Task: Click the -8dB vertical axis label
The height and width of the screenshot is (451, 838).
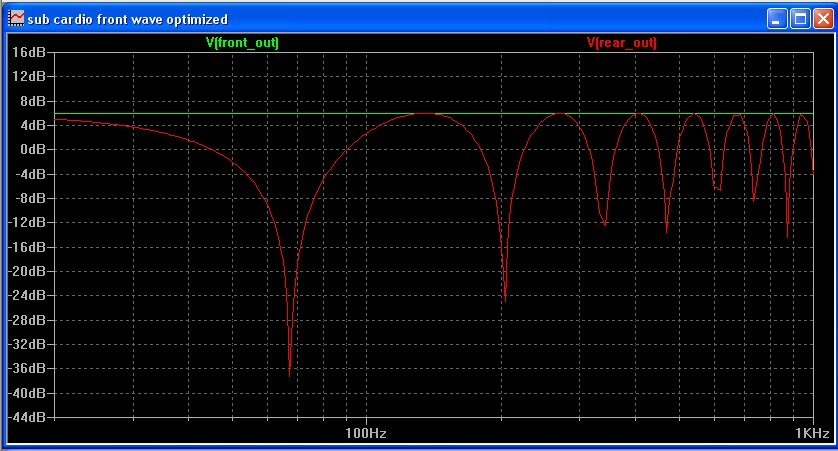Action: [29, 198]
